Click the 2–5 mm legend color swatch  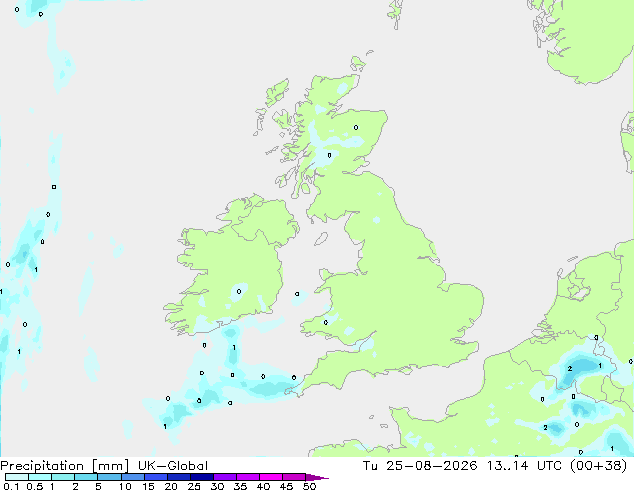point(86,477)
